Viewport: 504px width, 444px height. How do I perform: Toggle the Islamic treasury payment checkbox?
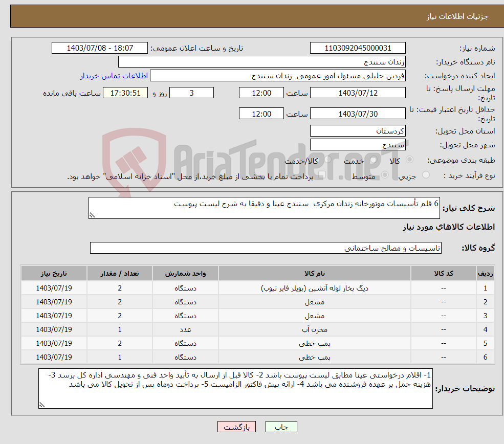click(322, 175)
